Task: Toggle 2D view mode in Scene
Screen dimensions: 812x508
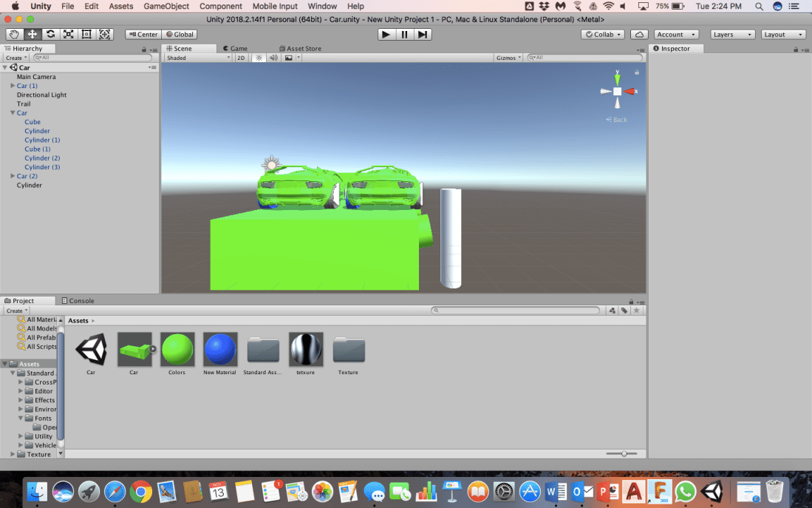Action: tap(241, 58)
